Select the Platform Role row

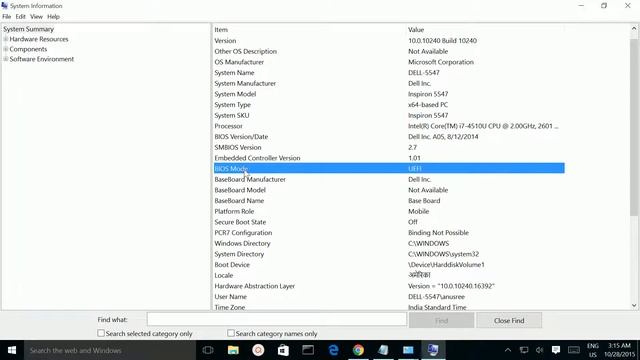coord(389,211)
